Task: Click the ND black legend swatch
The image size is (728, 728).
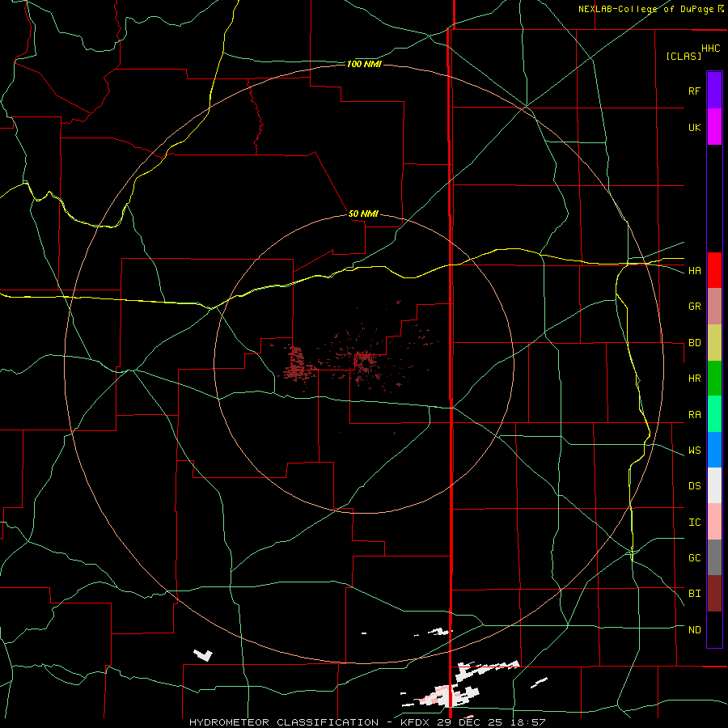Action: pyautogui.click(x=714, y=629)
